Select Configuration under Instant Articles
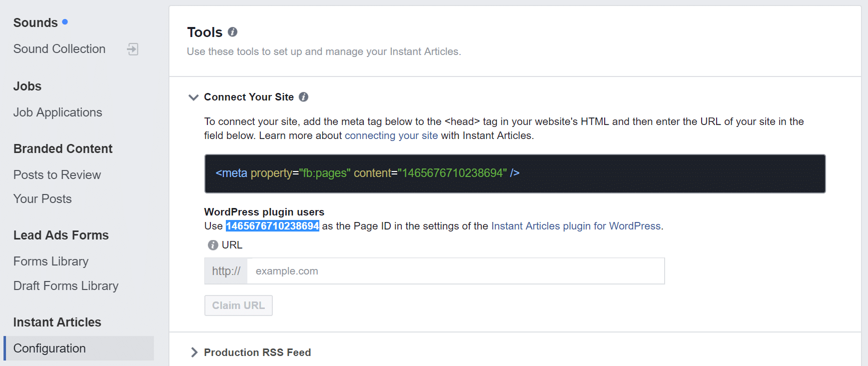 click(49, 348)
